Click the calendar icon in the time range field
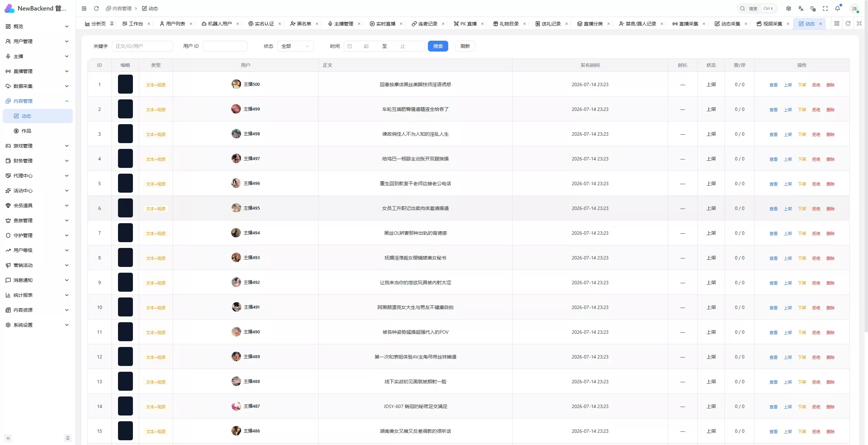This screenshot has height=445, width=868. 350,46
